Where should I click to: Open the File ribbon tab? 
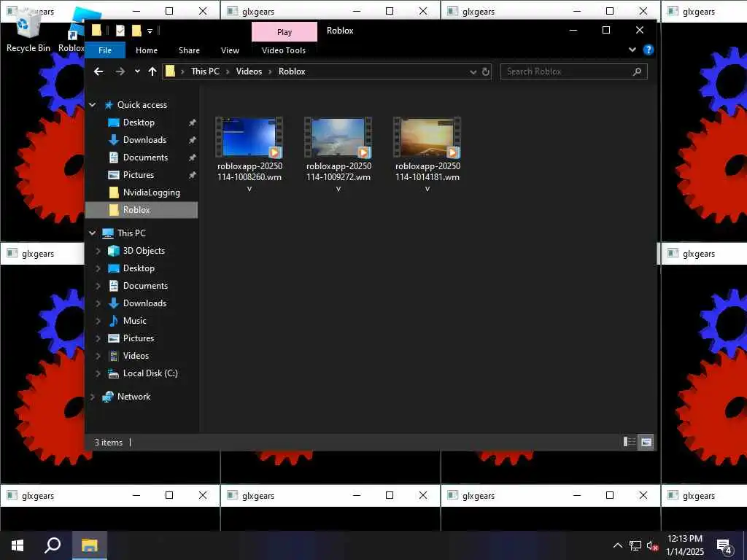pyautogui.click(x=105, y=50)
